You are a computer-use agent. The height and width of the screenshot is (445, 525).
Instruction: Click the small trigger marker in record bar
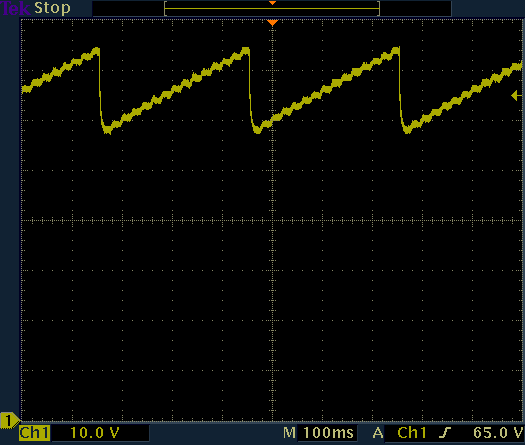pyautogui.click(x=273, y=3)
